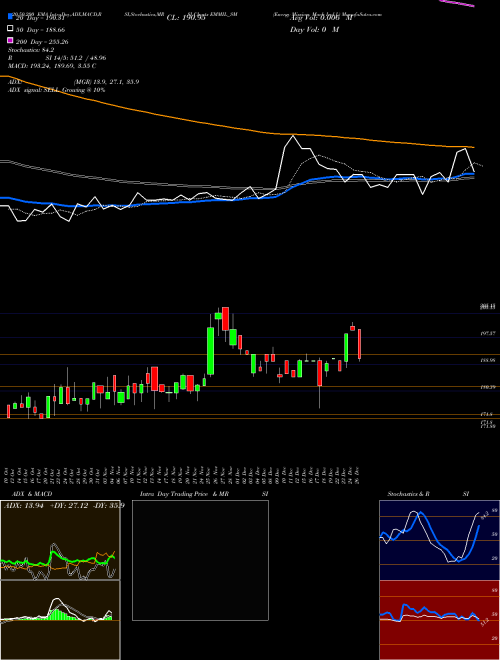Click the 'Avg Vol: 0.006 M' label
Image resolution: width=500 pixels, height=660 pixels.
tap(321, 18)
